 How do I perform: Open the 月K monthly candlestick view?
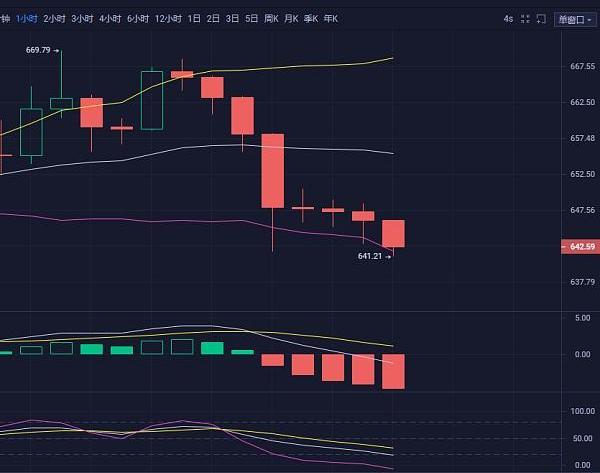click(x=291, y=19)
